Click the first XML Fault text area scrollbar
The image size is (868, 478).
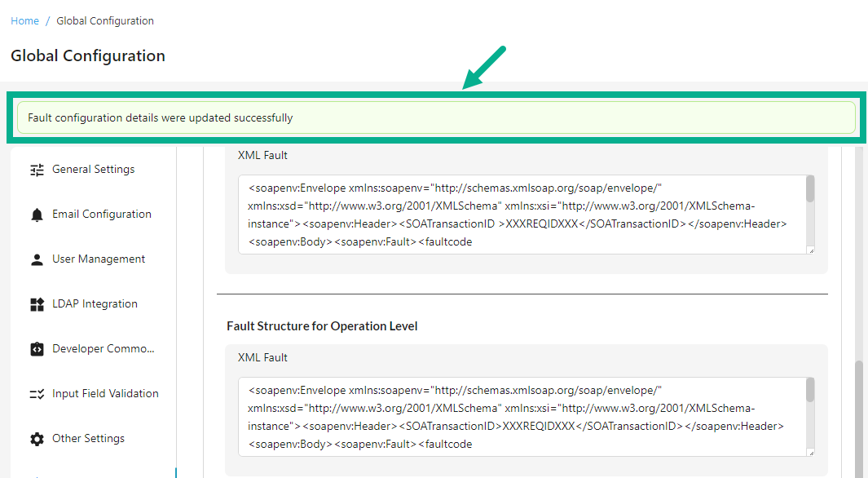tap(809, 190)
